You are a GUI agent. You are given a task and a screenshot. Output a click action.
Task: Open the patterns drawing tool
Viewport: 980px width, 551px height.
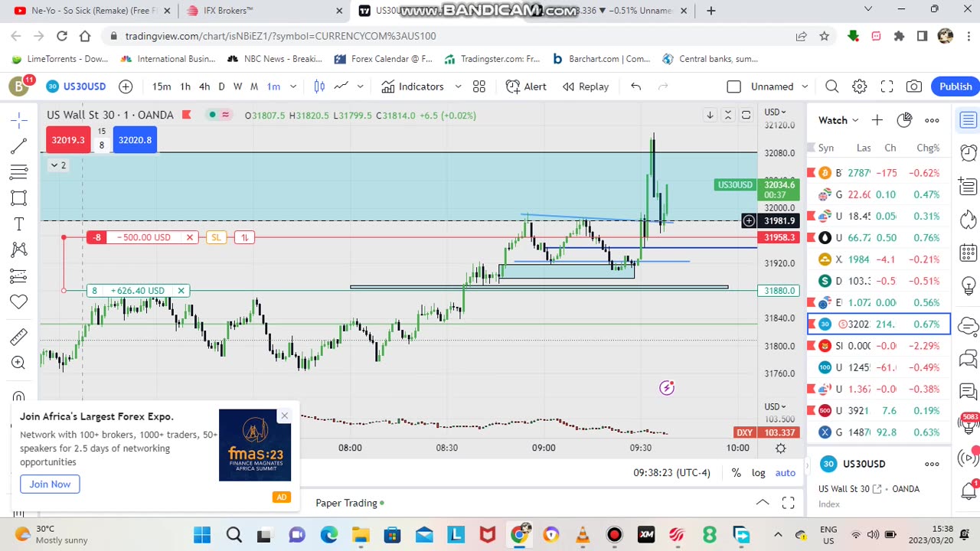[19, 249]
